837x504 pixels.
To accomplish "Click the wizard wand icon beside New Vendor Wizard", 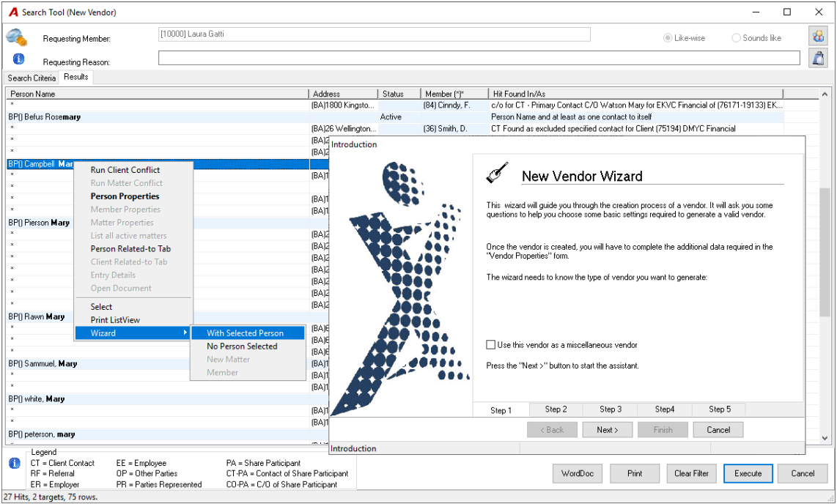I will tap(497, 173).
